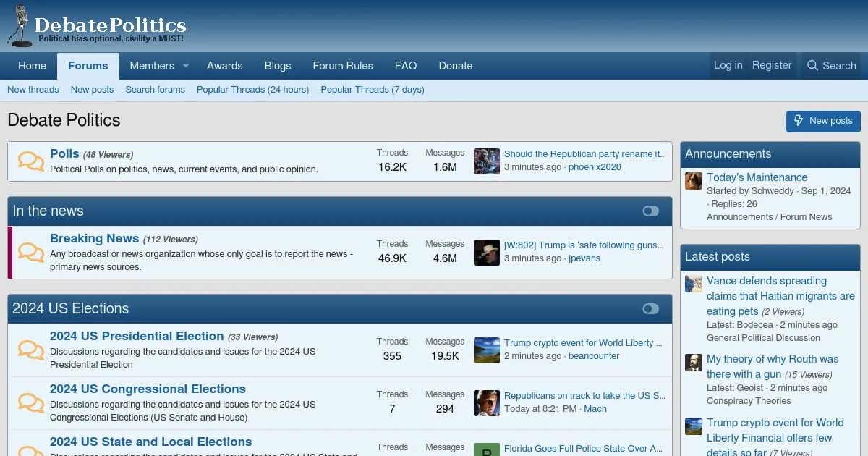
Task: Open the Forum Rules menu item
Action: [x=343, y=66]
